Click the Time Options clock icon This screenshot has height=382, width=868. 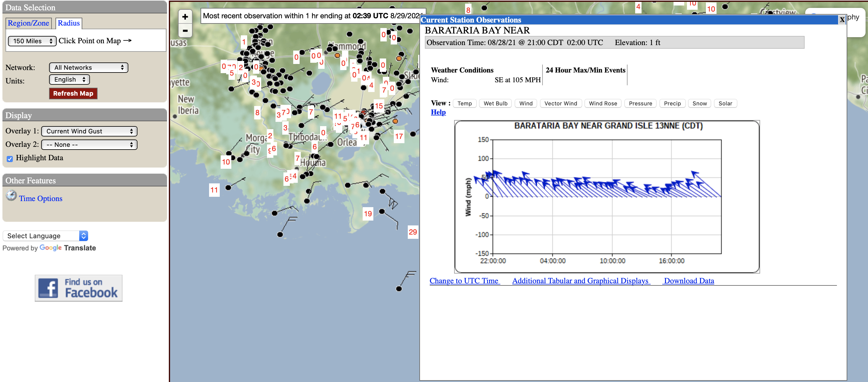point(11,195)
